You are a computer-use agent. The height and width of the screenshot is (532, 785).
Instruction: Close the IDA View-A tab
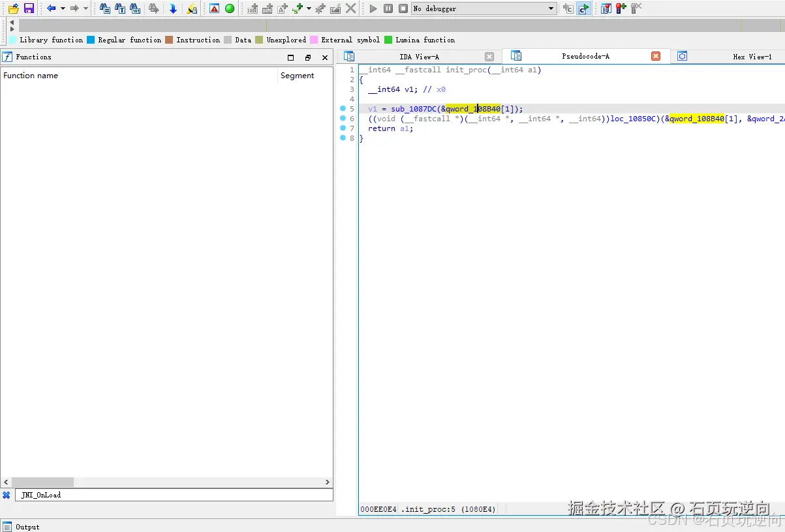(489, 57)
